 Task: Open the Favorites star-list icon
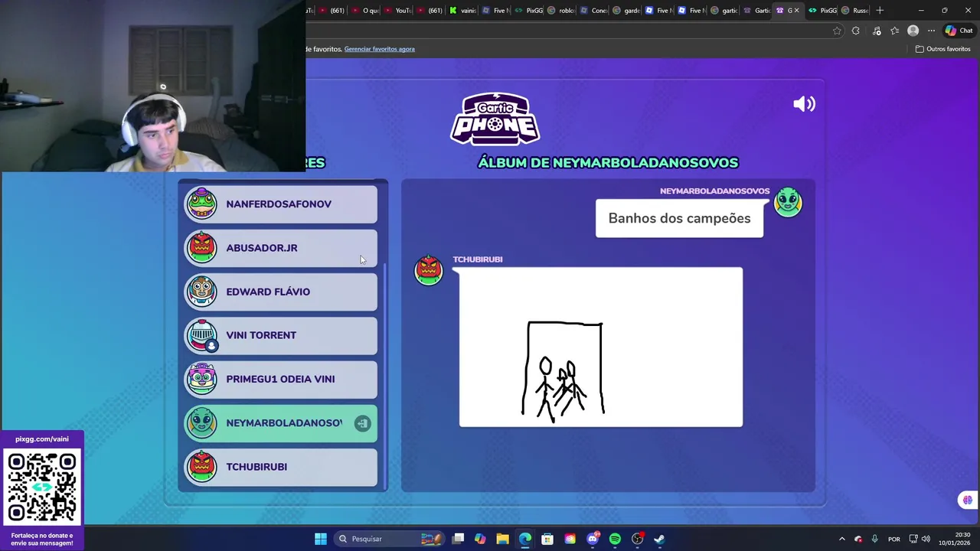pyautogui.click(x=894, y=31)
